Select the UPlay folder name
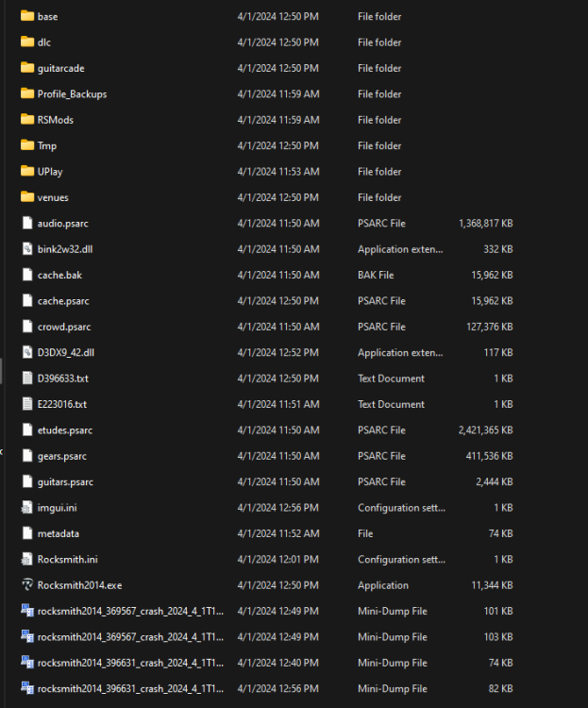The height and width of the screenshot is (708, 588). 50,172
